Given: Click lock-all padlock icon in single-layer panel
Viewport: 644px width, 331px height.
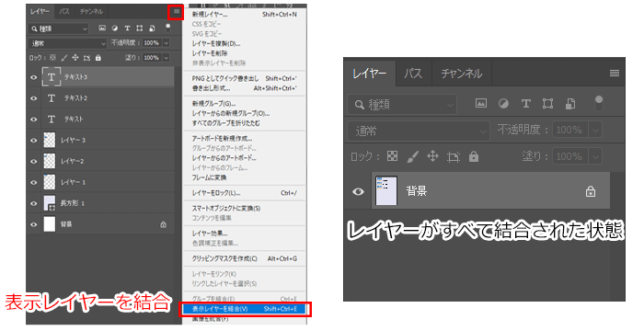Looking at the screenshot, I should [474, 156].
